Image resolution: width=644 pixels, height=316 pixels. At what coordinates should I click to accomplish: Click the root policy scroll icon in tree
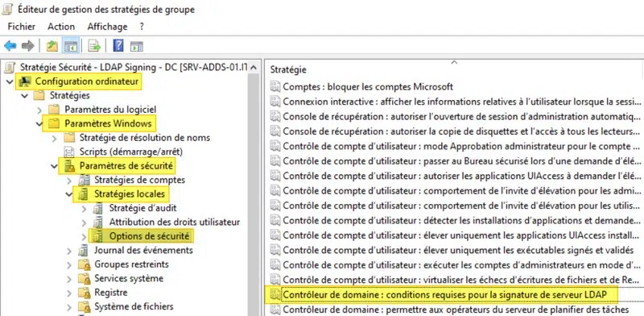coord(10,67)
